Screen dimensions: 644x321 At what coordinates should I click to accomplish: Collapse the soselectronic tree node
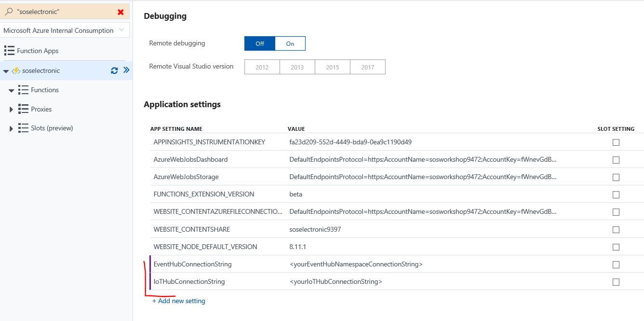coord(6,71)
